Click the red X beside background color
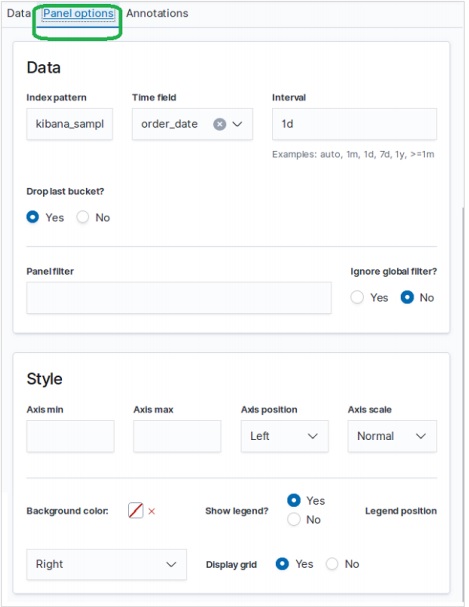 152,511
